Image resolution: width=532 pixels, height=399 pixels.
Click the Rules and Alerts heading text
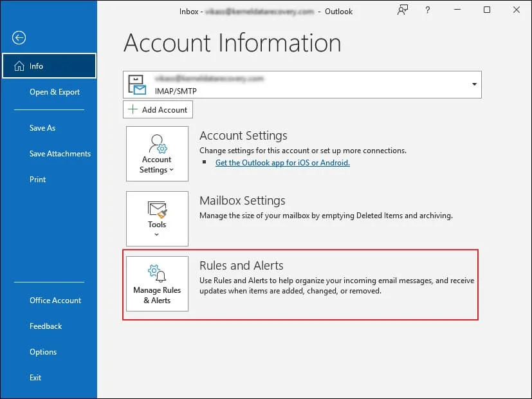pos(241,265)
